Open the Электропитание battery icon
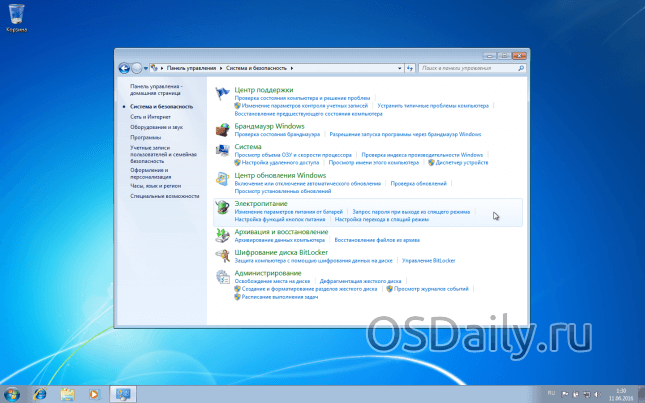 [222, 207]
